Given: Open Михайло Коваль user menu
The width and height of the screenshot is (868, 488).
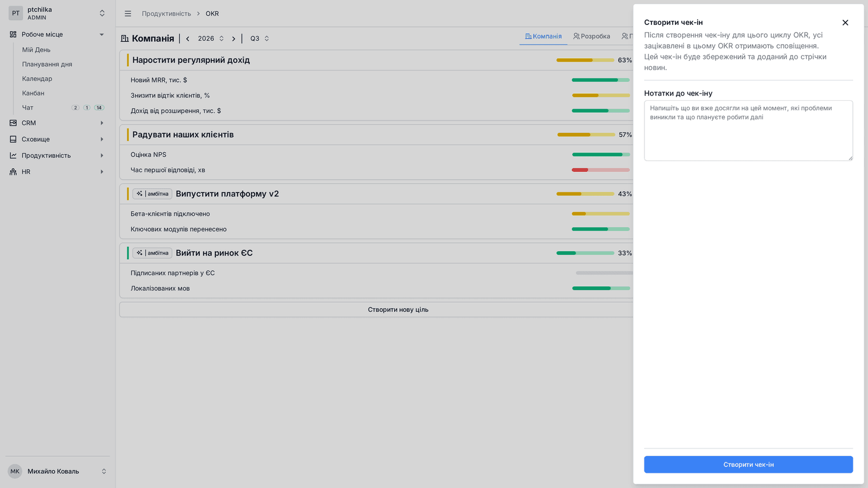Looking at the screenshot, I should 58,471.
